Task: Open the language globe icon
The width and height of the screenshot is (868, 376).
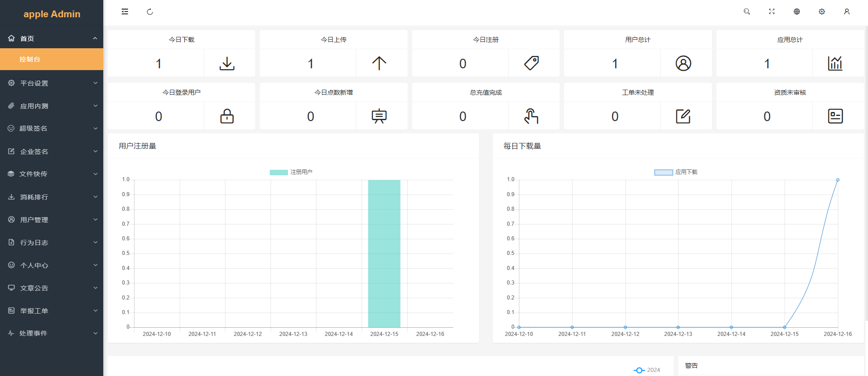Action: (x=797, y=12)
